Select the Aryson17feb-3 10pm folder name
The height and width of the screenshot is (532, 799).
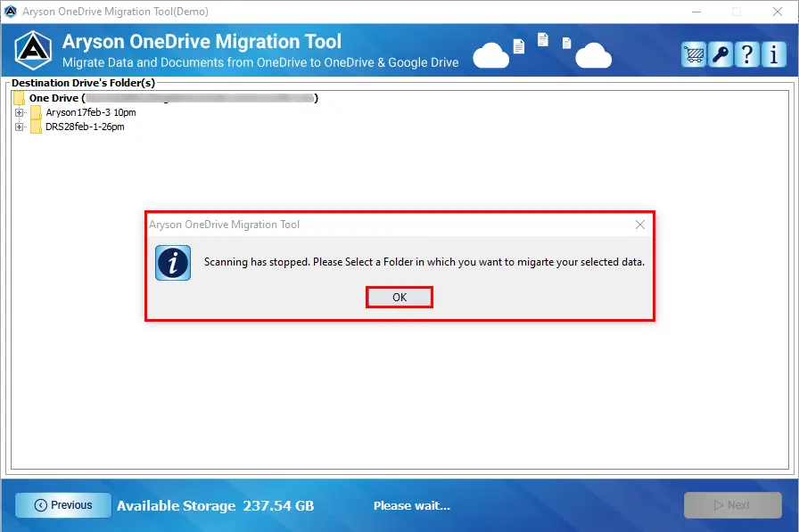(x=91, y=112)
